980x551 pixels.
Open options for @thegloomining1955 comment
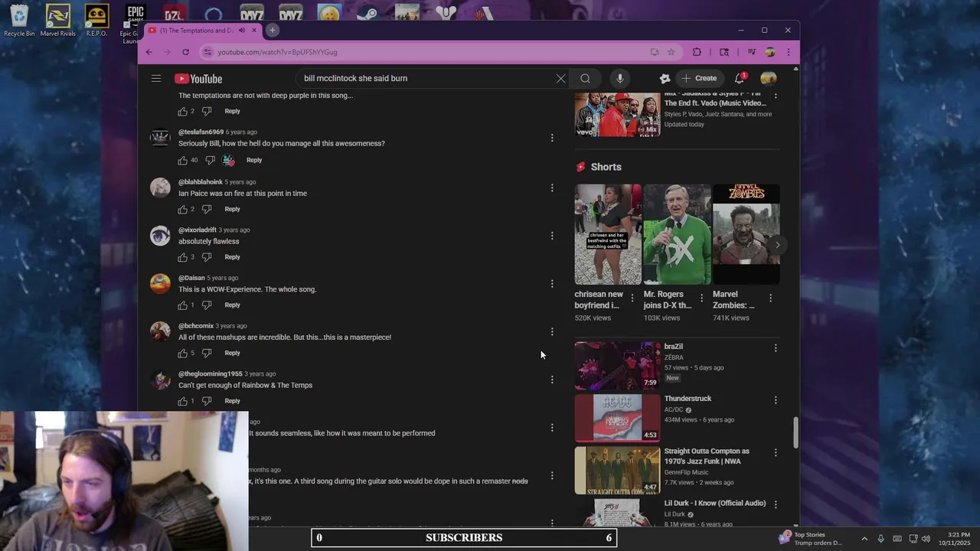point(552,380)
